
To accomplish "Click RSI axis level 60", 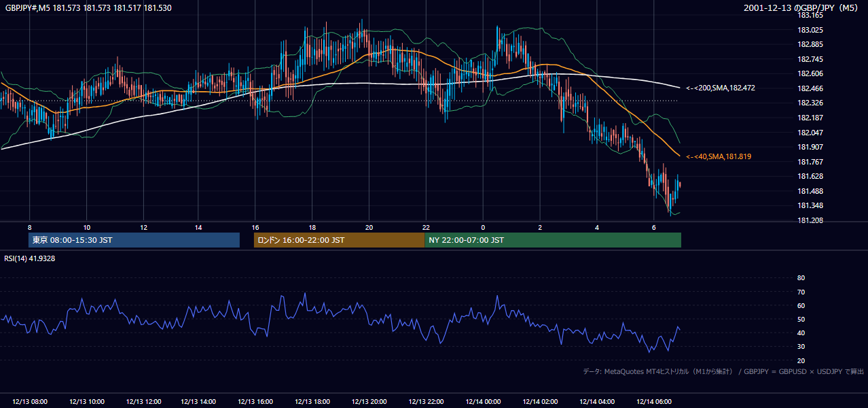I will [801, 305].
